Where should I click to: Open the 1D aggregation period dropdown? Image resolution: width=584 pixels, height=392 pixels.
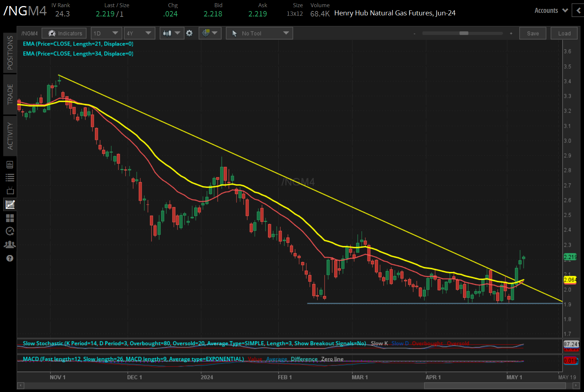coord(106,33)
